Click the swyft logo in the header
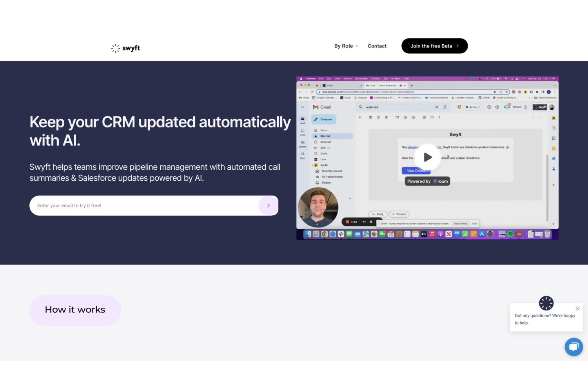 125,48
